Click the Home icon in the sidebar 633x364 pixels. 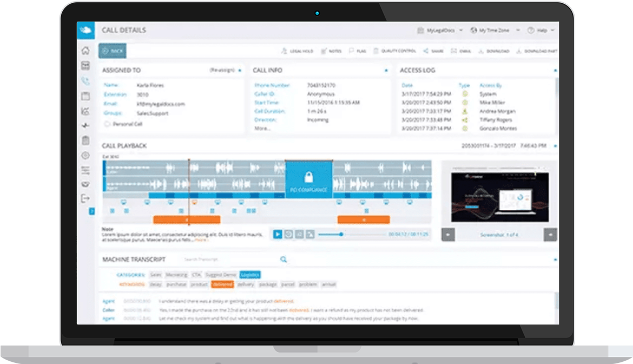(x=85, y=51)
